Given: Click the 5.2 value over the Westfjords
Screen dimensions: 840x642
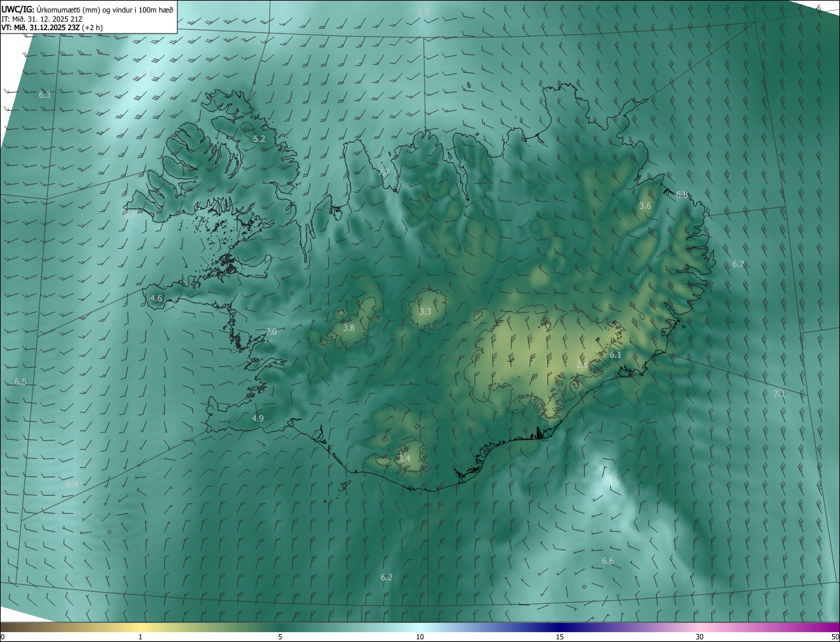Looking at the screenshot, I should tap(259, 139).
